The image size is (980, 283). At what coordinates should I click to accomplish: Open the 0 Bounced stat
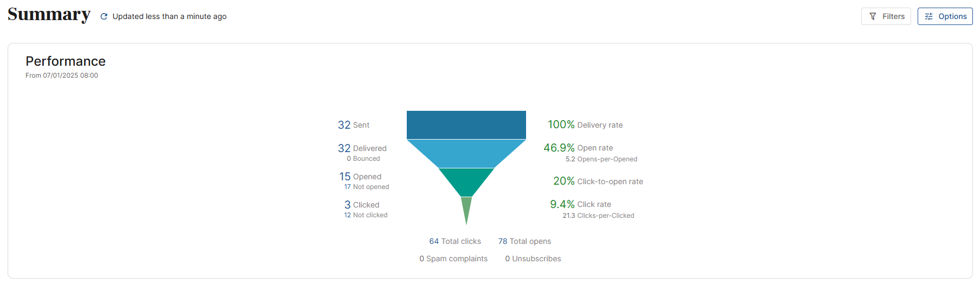(363, 159)
